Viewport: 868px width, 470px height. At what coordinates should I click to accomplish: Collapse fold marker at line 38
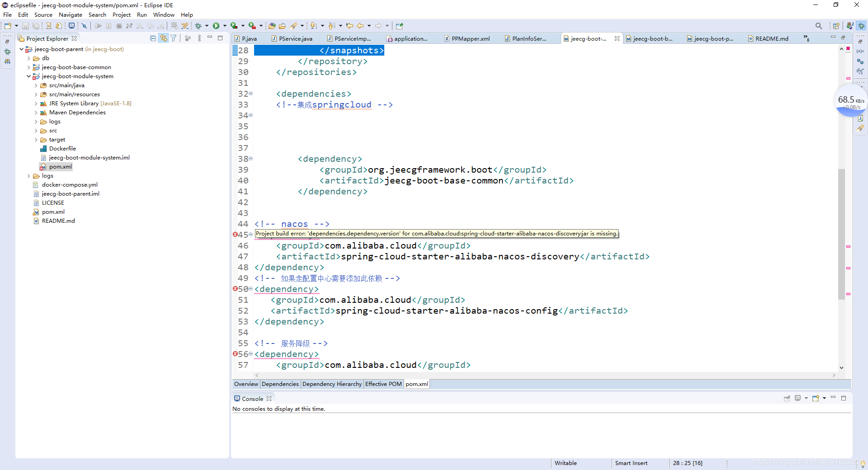[x=251, y=159]
